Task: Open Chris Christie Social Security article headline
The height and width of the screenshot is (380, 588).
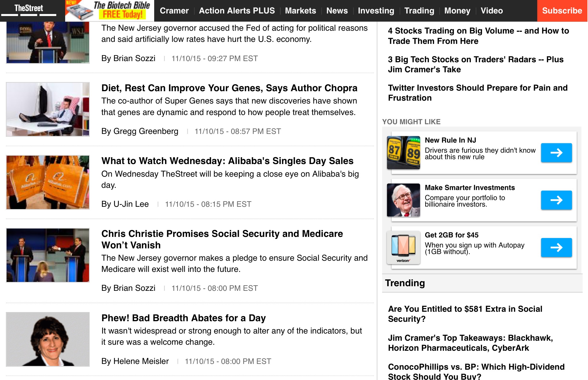Action: (x=222, y=239)
